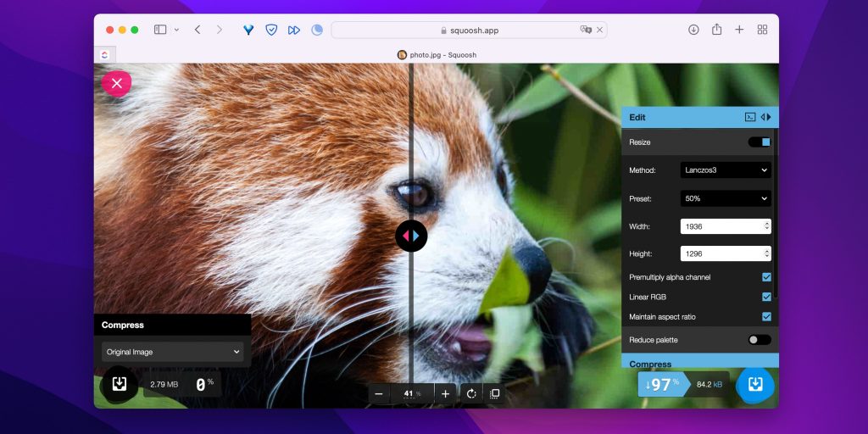
Task: Stop loading with the address bar X
Action: pyautogui.click(x=599, y=30)
